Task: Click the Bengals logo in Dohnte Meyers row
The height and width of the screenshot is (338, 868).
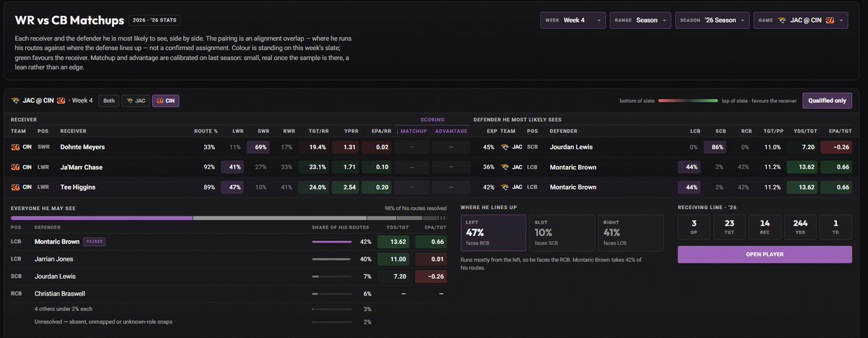Action: 15,147
